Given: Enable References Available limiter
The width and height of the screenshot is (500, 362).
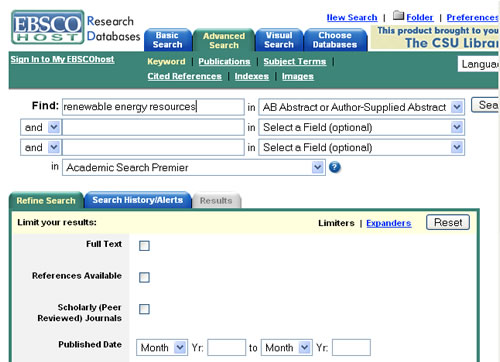Looking at the screenshot, I should click(144, 277).
